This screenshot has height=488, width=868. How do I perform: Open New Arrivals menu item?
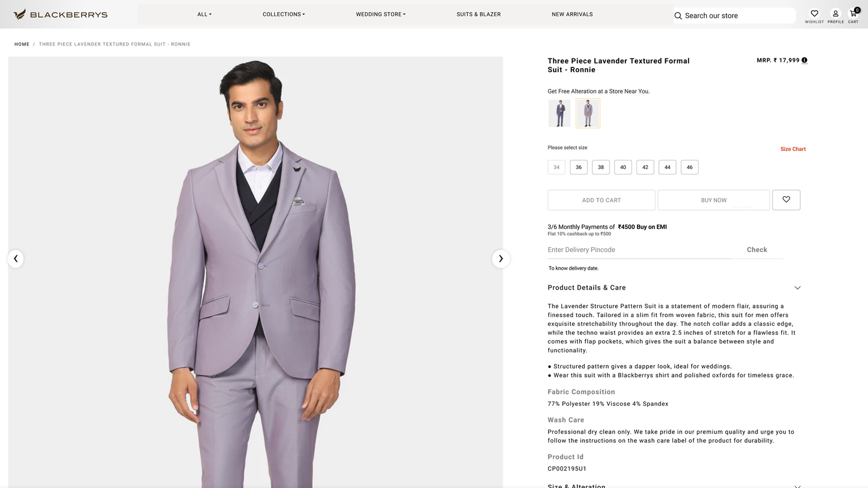(572, 14)
